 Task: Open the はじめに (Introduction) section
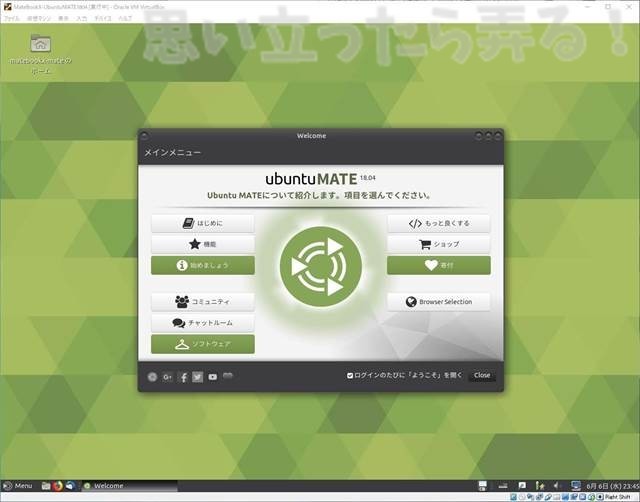[x=203, y=224]
